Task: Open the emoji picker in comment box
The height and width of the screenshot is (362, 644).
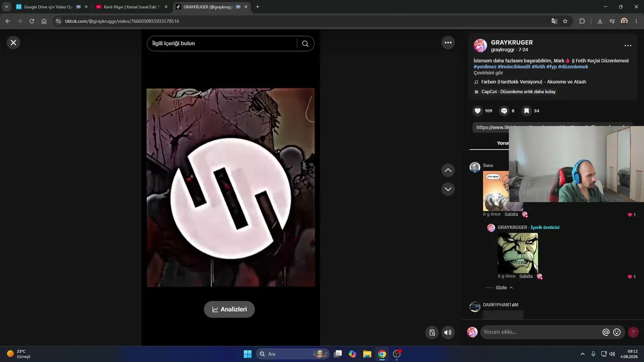Action: tap(617, 332)
